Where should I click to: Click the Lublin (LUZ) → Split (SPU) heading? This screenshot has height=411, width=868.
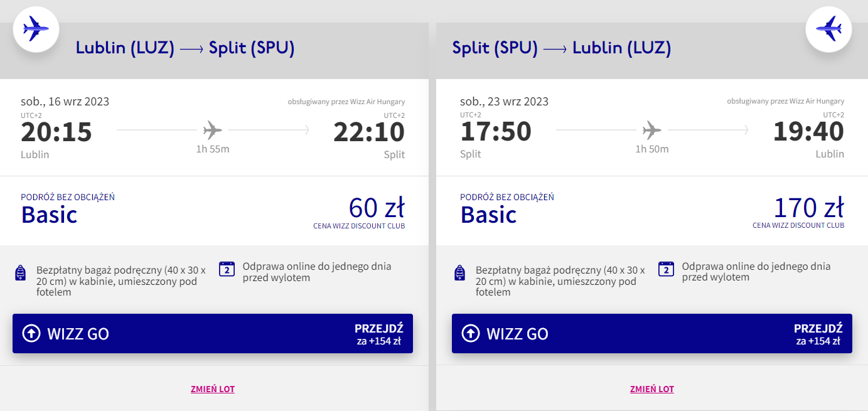[x=185, y=48]
